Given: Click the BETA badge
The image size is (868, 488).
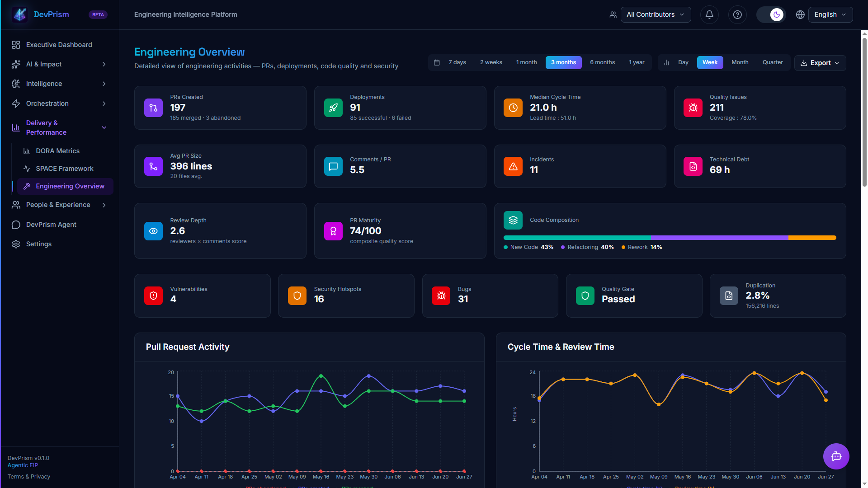Looking at the screenshot, I should pos(98,14).
